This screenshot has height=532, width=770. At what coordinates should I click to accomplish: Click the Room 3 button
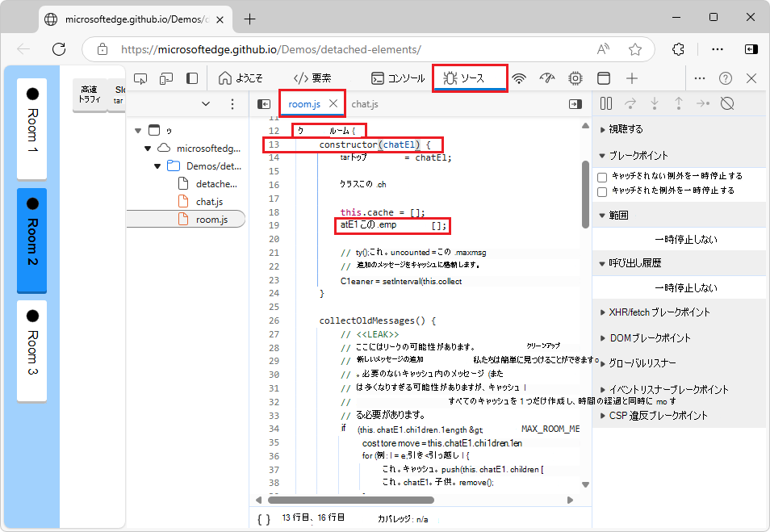[32, 350]
